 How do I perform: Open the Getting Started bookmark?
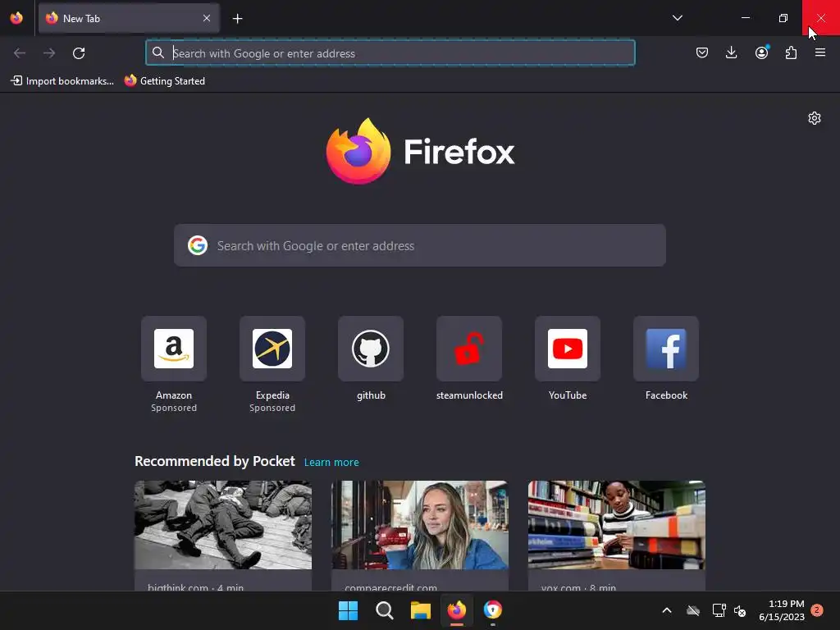click(x=164, y=81)
